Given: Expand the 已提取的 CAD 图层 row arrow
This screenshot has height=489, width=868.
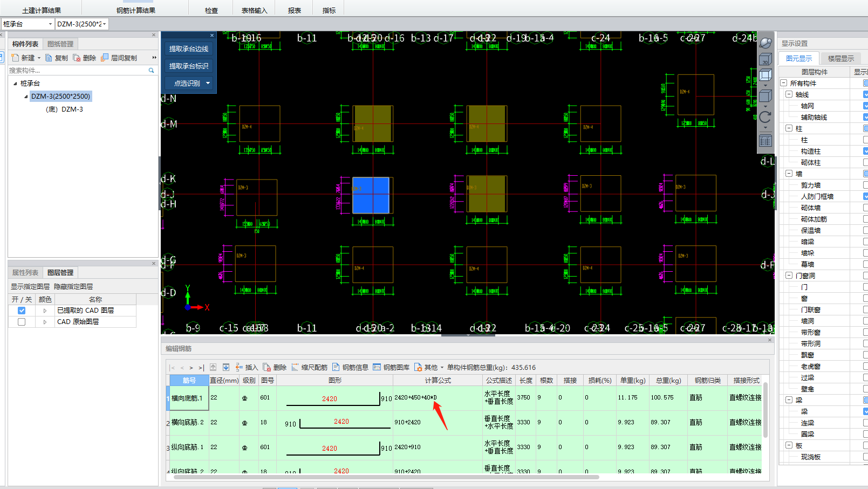Looking at the screenshot, I should point(45,311).
